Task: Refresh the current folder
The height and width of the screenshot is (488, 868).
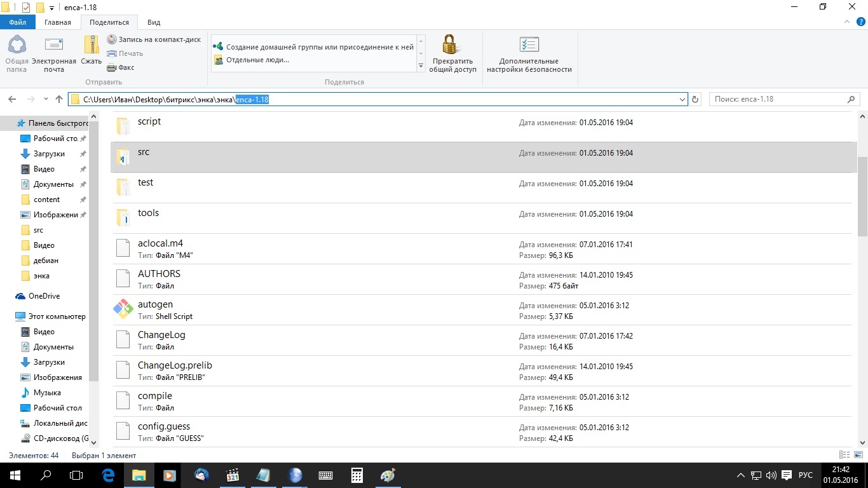Action: click(x=695, y=99)
